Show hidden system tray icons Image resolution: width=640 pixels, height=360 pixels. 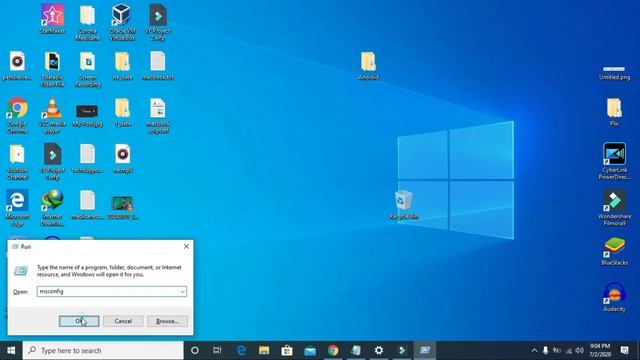[534, 350]
